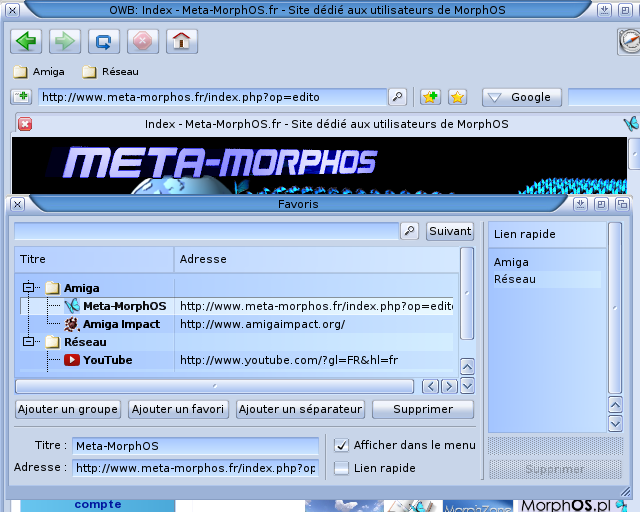Enable the Lien rapide checkbox
The height and width of the screenshot is (512, 640).
[x=341, y=468]
